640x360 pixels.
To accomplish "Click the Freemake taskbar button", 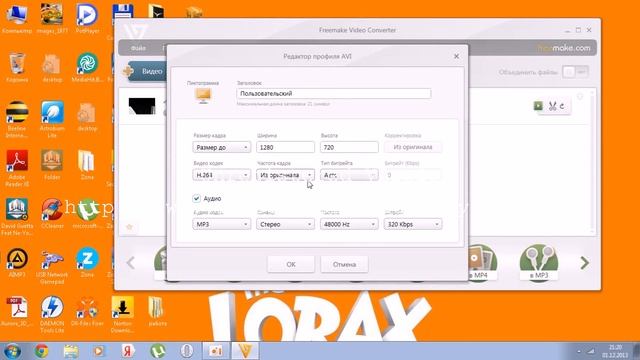I will (x=245, y=351).
